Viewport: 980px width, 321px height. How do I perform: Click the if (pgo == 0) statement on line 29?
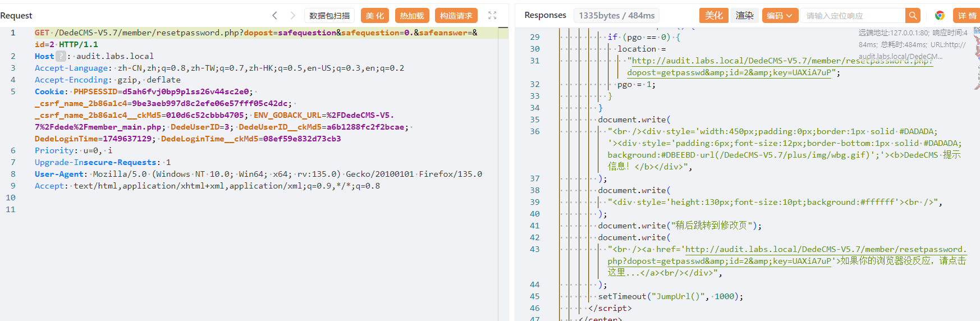pyautogui.click(x=644, y=37)
